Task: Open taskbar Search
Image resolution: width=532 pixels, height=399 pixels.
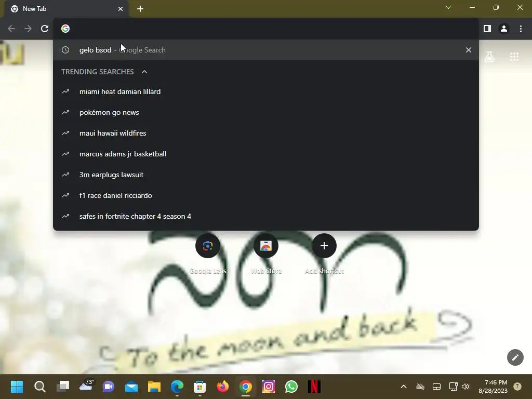Action: pos(39,387)
